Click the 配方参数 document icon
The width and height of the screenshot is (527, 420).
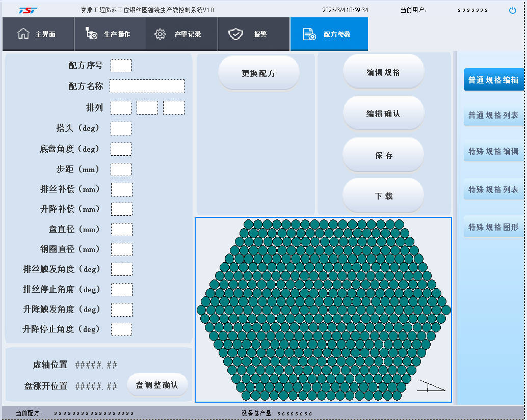tap(309, 34)
